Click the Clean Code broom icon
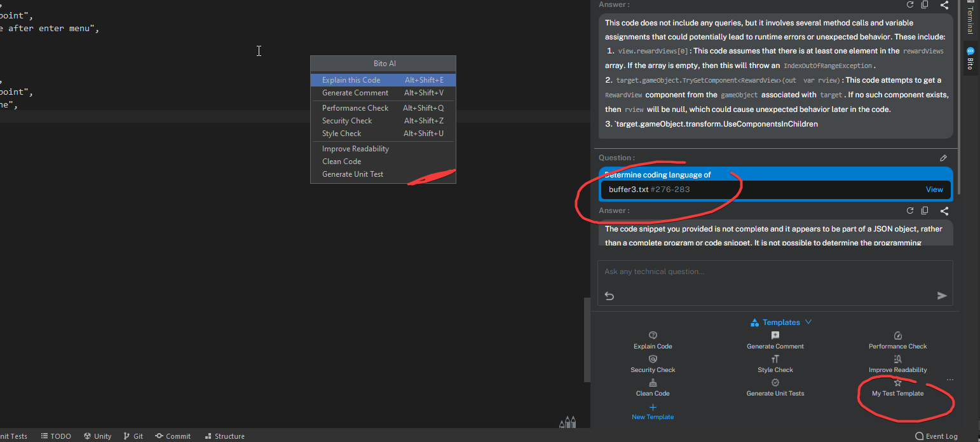 tap(653, 382)
